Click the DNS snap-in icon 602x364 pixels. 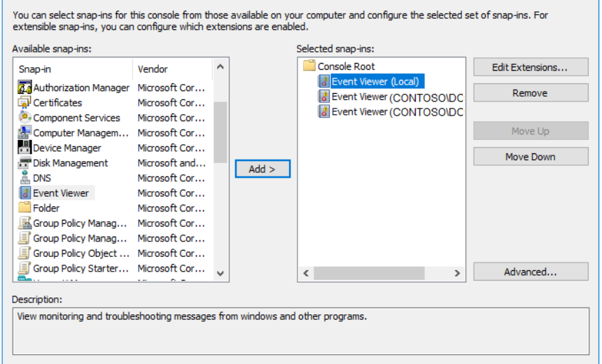24,178
